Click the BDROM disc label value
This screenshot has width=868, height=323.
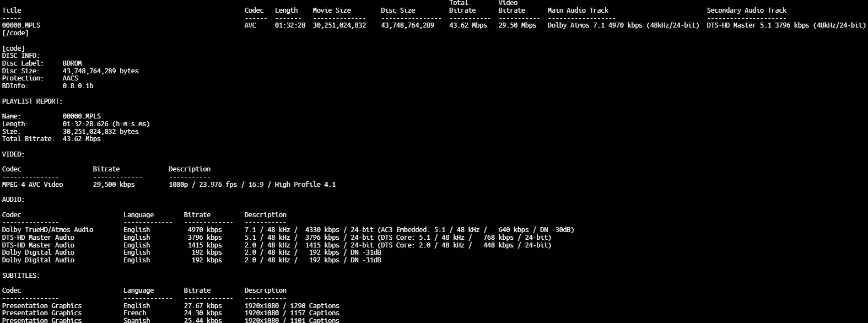click(x=72, y=63)
